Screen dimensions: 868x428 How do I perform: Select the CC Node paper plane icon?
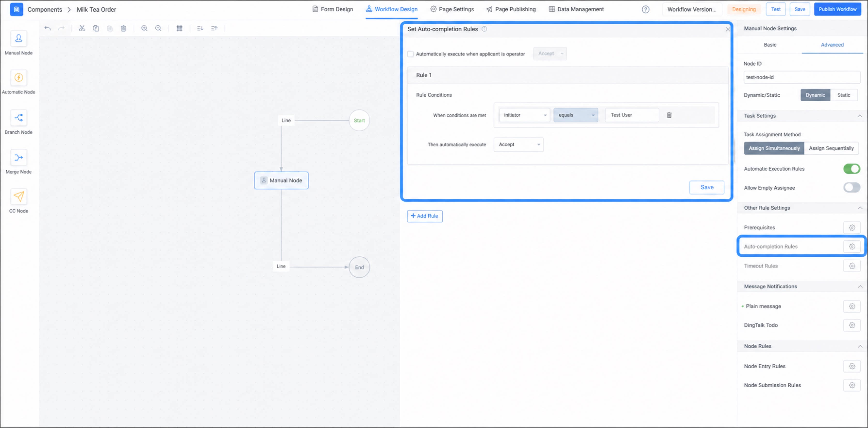point(19,196)
